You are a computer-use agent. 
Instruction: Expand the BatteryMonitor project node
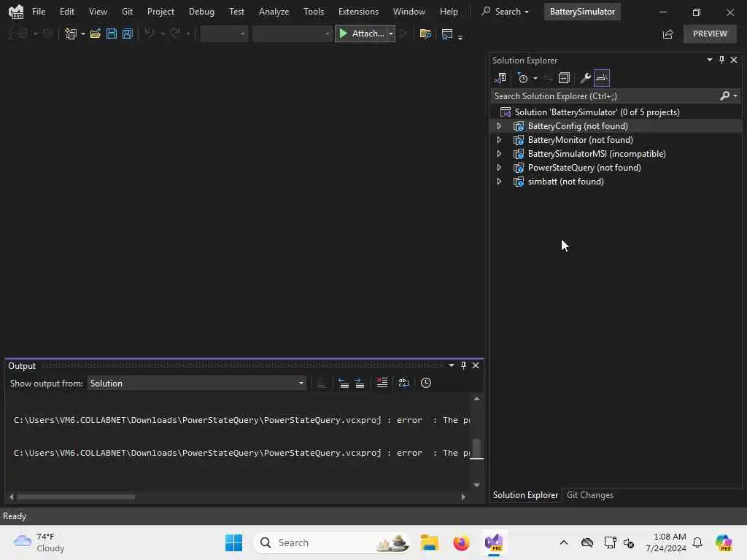499,140
